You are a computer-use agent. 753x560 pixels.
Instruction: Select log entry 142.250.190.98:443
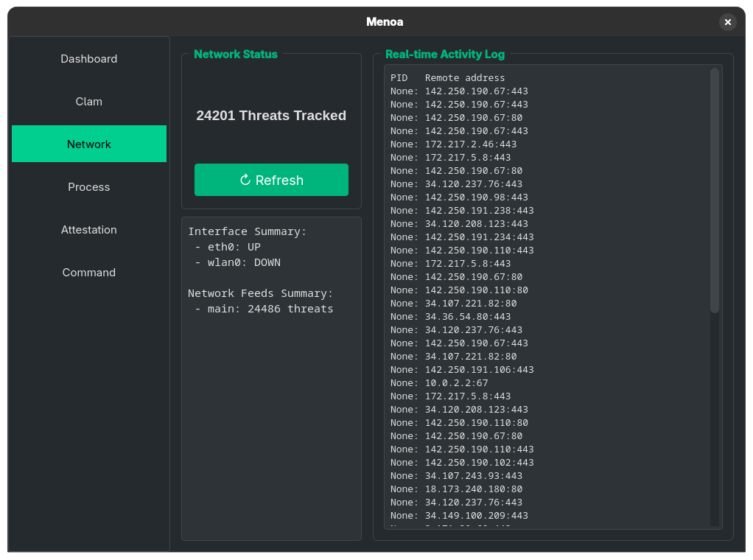tap(459, 197)
